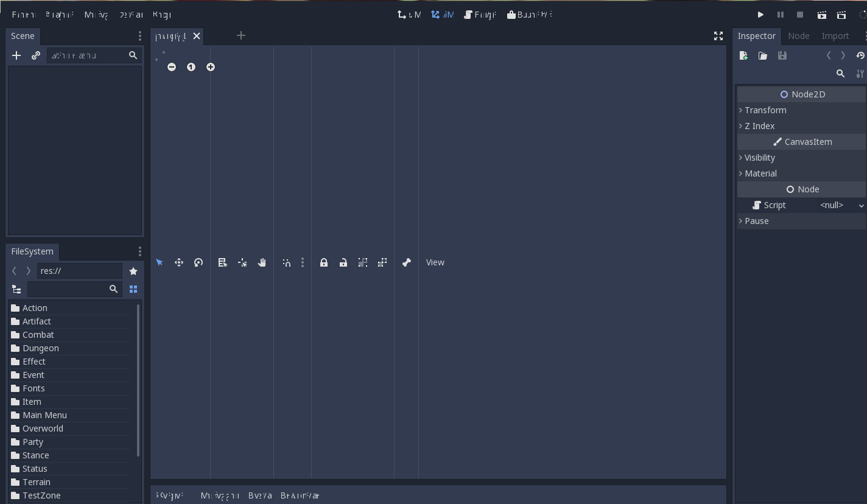The width and height of the screenshot is (867, 504).
Task: Expand the Material section
Action: [801, 173]
